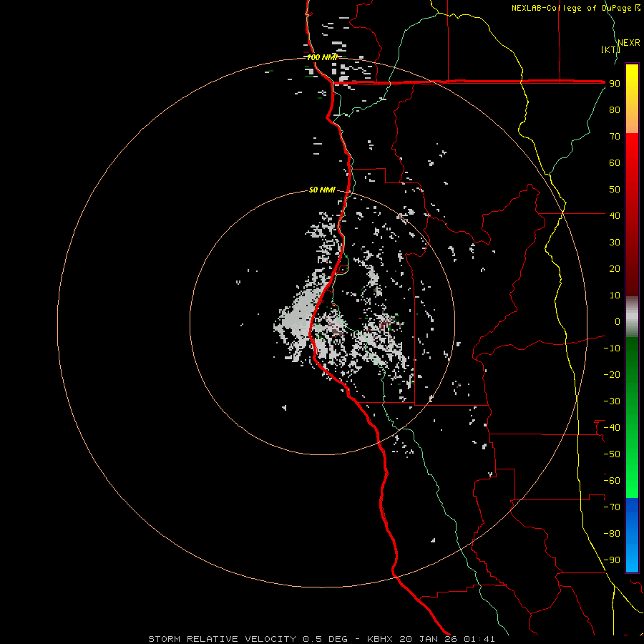The width and height of the screenshot is (644, 644).
Task: Click the -70 value on the velocity scale
Action: (x=612, y=507)
